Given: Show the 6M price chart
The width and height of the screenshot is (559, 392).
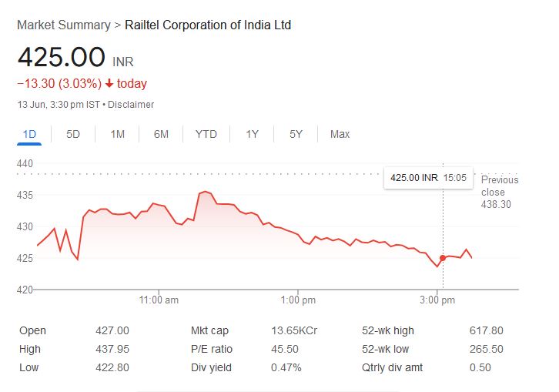Looking at the screenshot, I should 161,134.
